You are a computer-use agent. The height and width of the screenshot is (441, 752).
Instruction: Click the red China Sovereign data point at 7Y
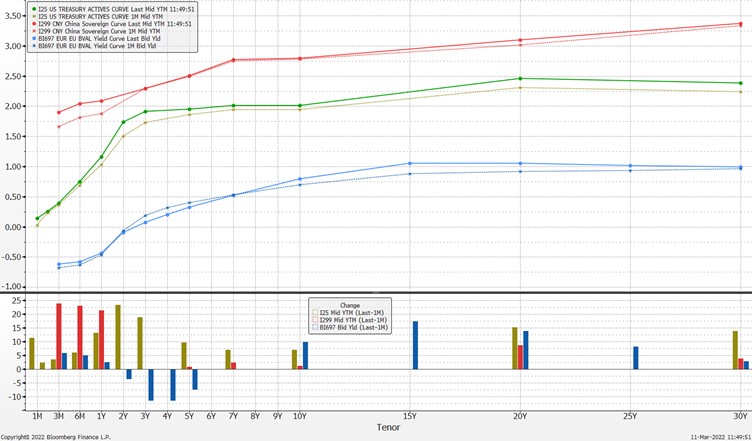point(233,60)
